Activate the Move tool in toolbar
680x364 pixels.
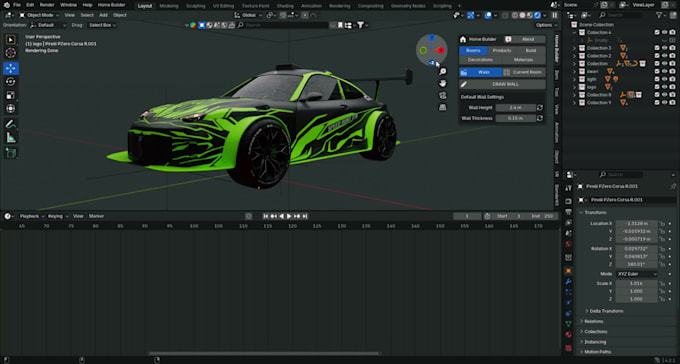(x=10, y=68)
